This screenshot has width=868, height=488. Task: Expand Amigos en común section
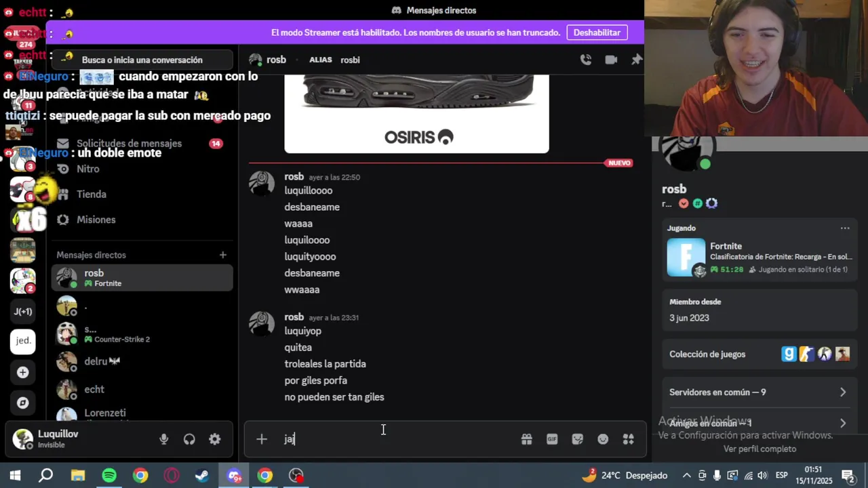pyautogui.click(x=759, y=423)
